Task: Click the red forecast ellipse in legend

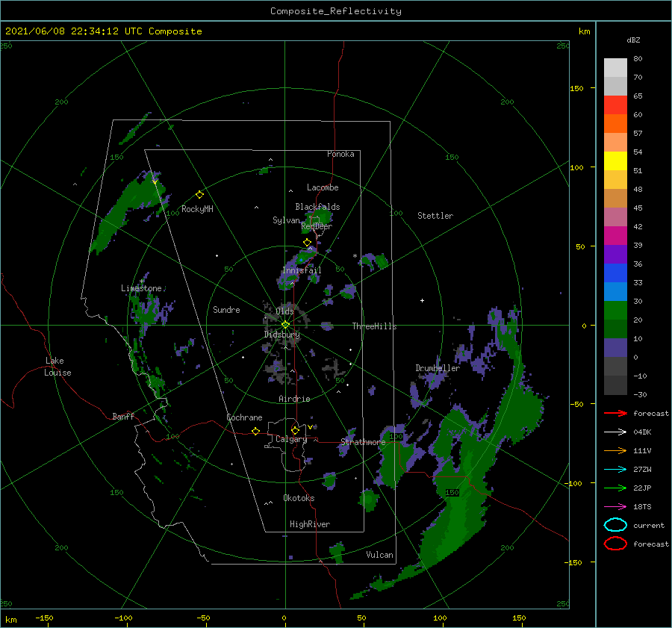Action: [615, 544]
